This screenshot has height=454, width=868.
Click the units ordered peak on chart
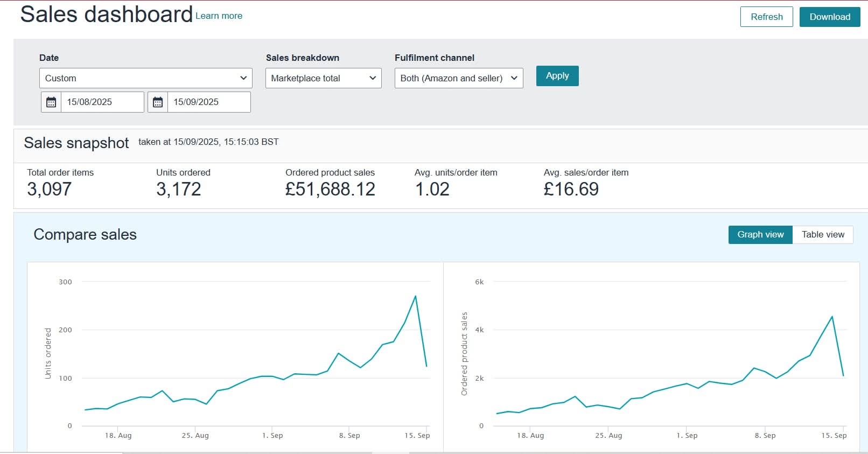click(x=415, y=296)
